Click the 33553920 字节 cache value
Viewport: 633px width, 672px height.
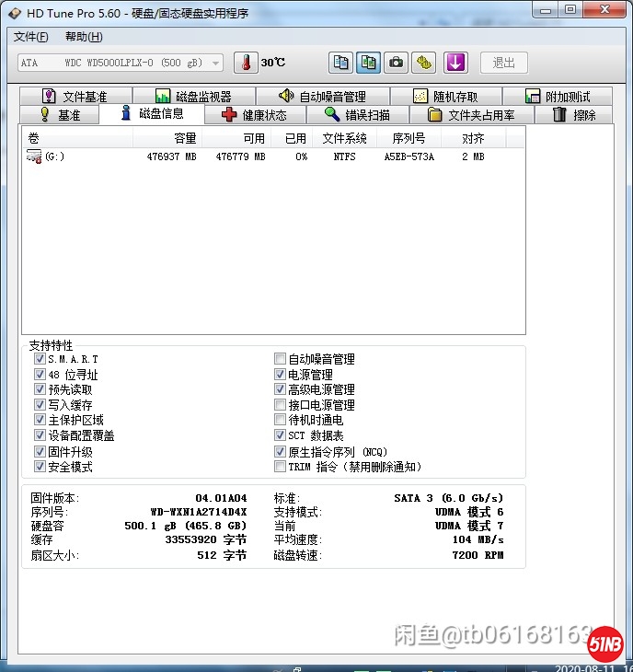(x=205, y=539)
